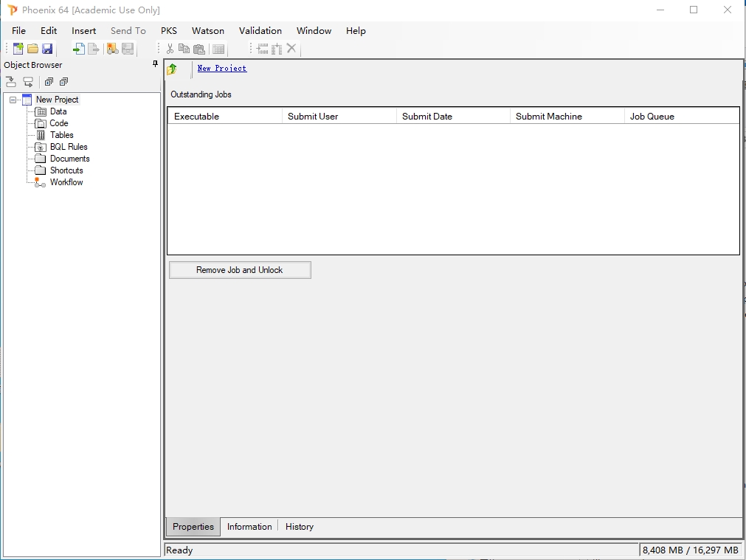The height and width of the screenshot is (560, 746).
Task: Open the Watson menu
Action: click(208, 30)
